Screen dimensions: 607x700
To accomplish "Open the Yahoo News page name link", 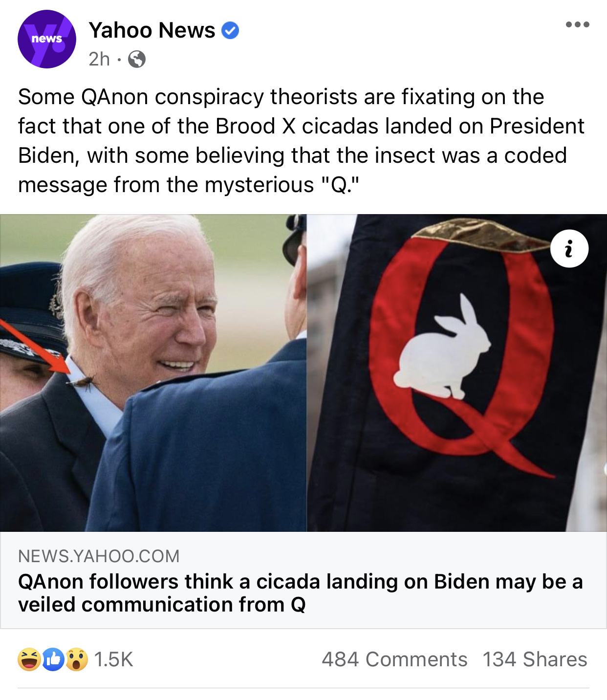I will point(152,30).
